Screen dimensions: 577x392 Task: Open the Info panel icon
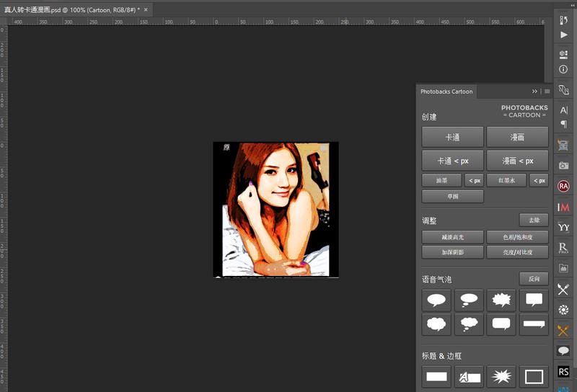coord(564,69)
